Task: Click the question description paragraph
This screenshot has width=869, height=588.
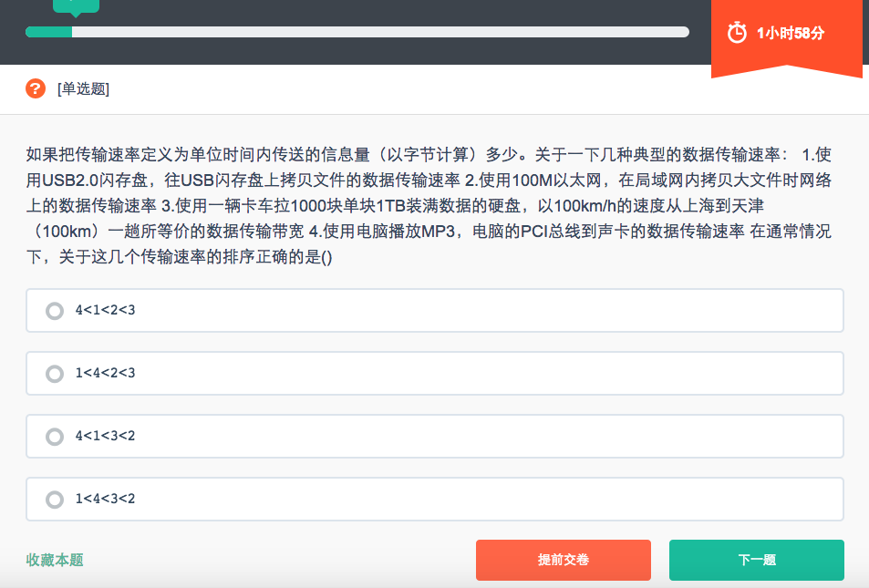Action: (429, 205)
